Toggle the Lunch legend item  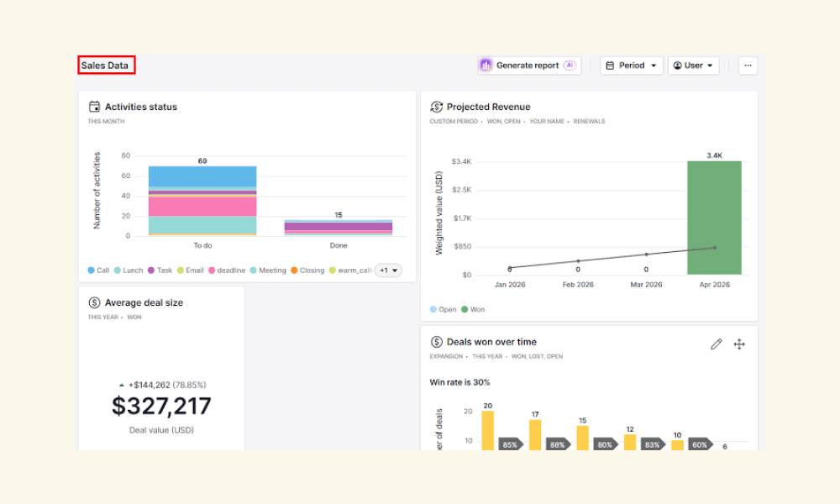(129, 270)
